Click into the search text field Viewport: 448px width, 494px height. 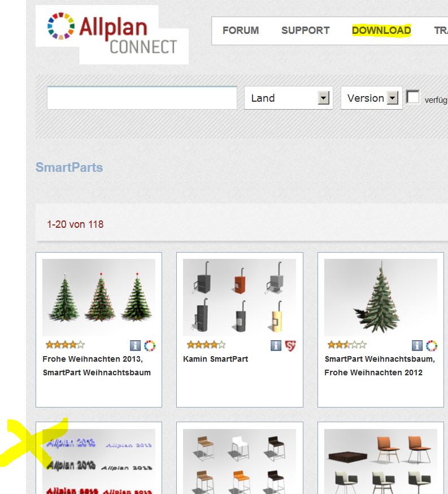pos(142,98)
